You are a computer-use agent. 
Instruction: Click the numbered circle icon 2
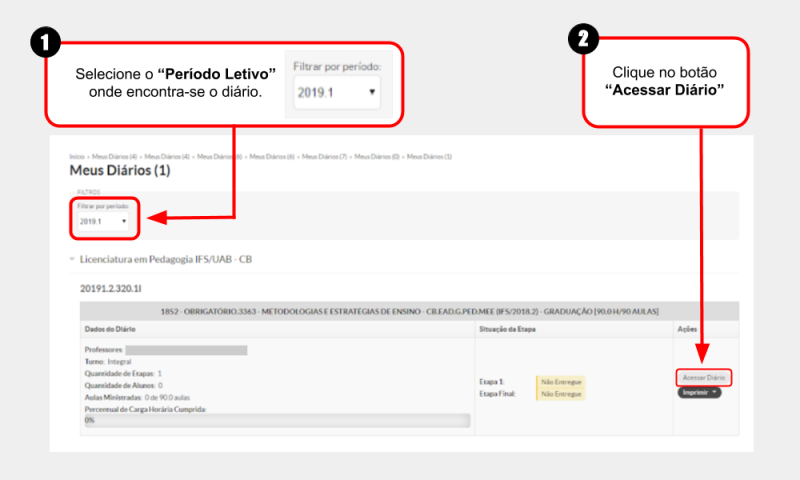tap(583, 39)
